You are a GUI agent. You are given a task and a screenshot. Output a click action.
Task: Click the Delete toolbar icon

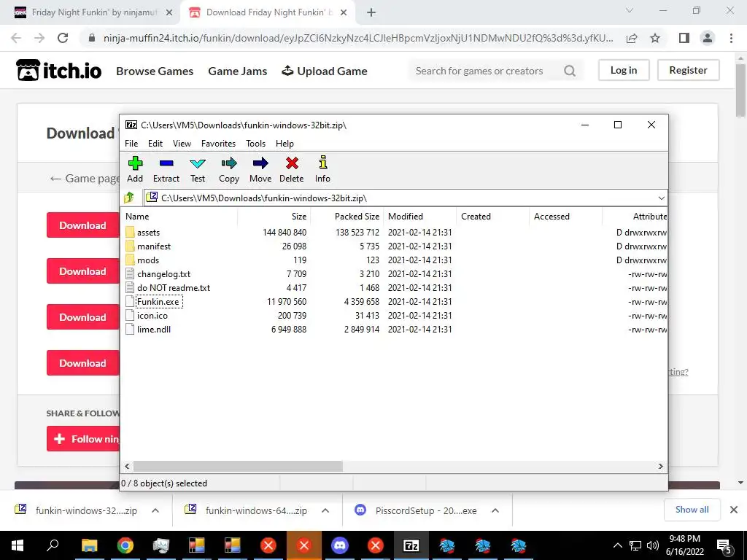click(x=292, y=163)
